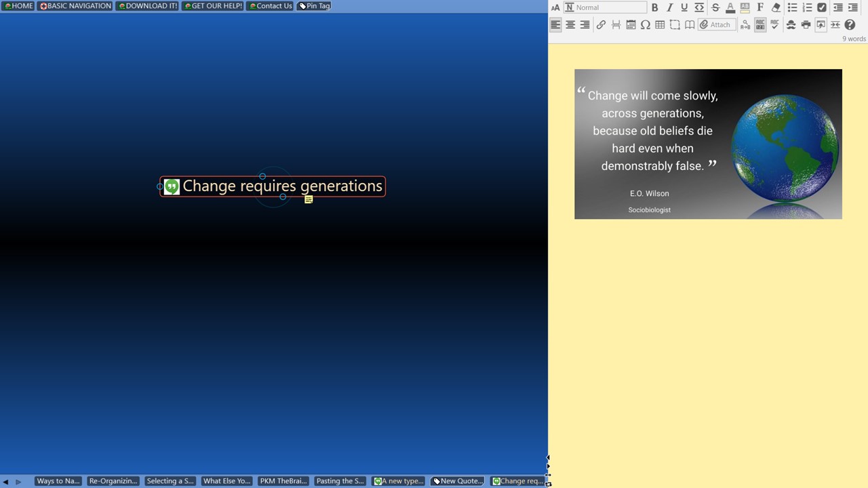Toggle word count display icon
Screen dimensions: 868x488
760,25
